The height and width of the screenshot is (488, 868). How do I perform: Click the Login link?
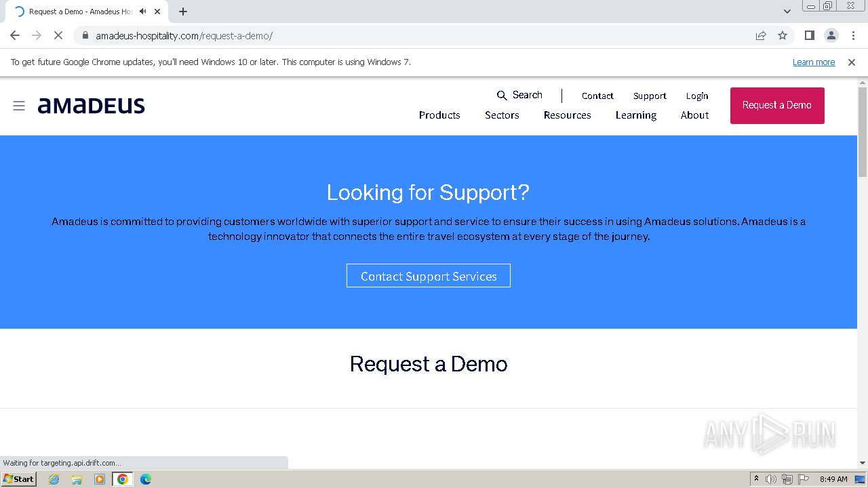click(697, 96)
